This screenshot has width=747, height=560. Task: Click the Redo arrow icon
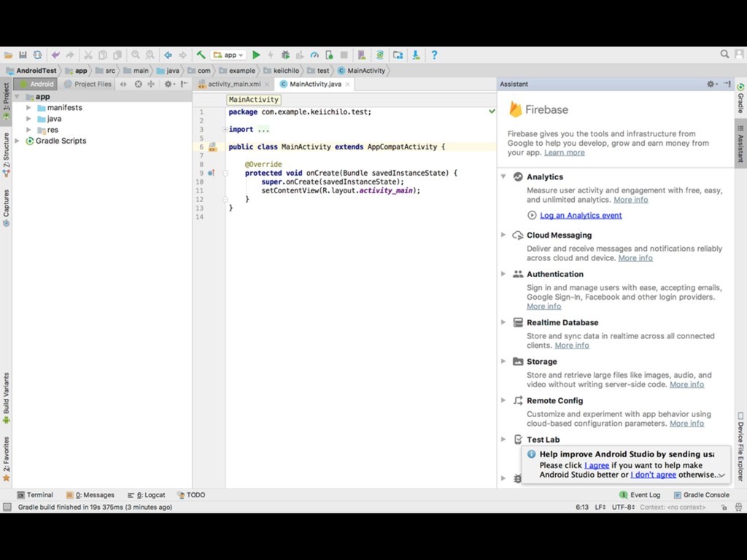(70, 55)
